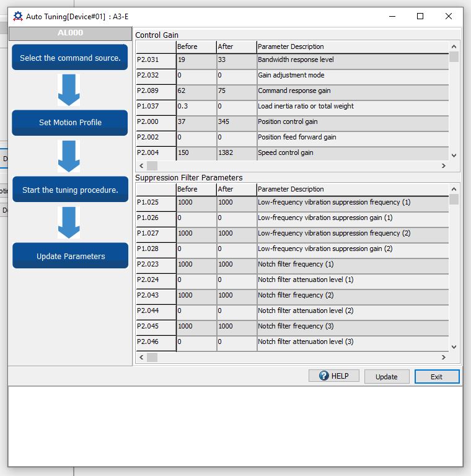This screenshot has width=471, height=476.
Task: Click Suppression Filter vertical scroll up arrow
Action: (454, 189)
